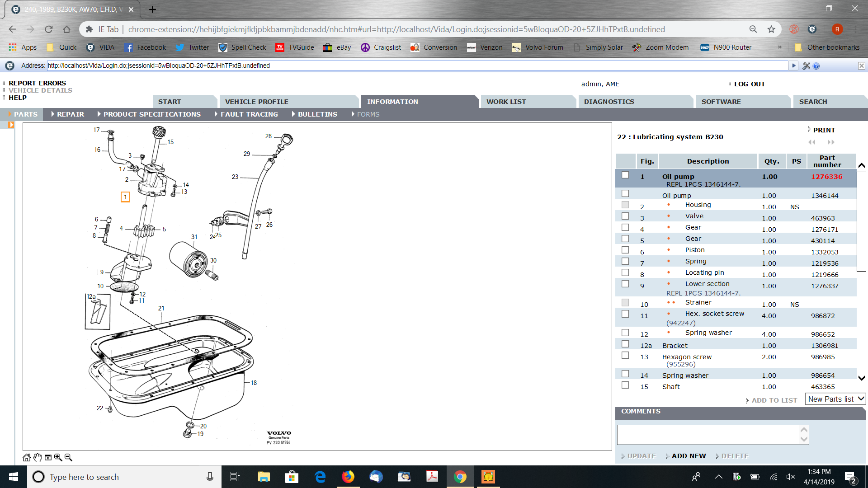The height and width of the screenshot is (488, 868).
Task: Open the VEHICLE PROFILE tab
Action: pyautogui.click(x=257, y=102)
